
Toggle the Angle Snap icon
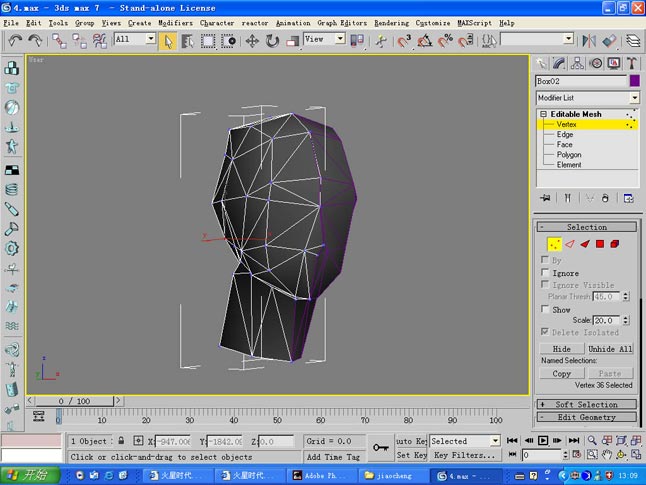[x=424, y=41]
